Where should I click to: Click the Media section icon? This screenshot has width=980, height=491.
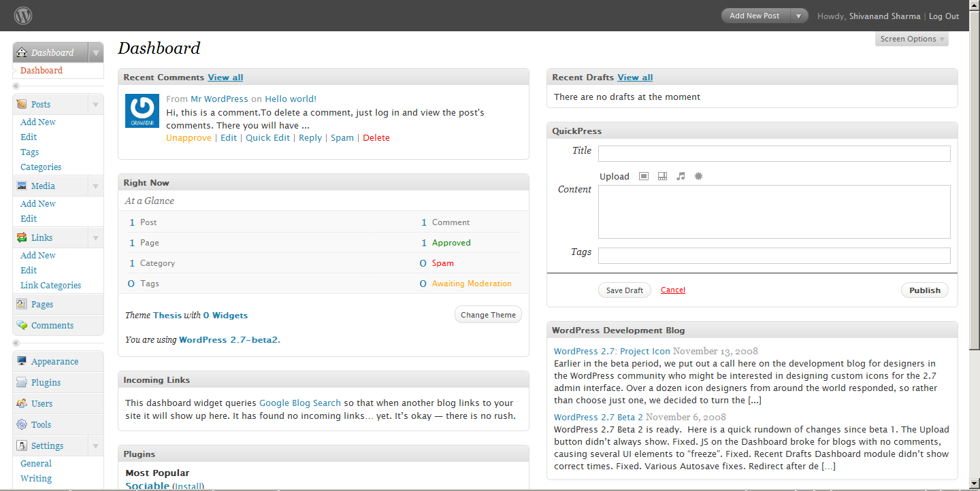pos(22,186)
